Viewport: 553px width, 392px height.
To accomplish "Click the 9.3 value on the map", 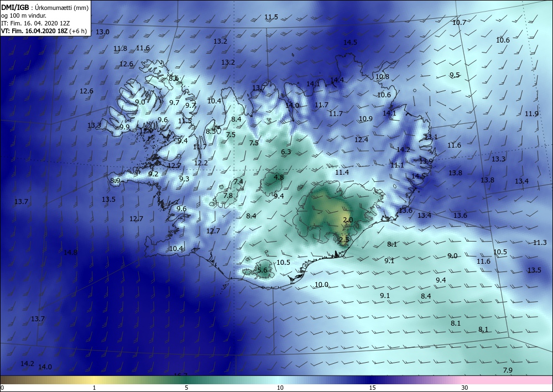I will click(x=184, y=179).
